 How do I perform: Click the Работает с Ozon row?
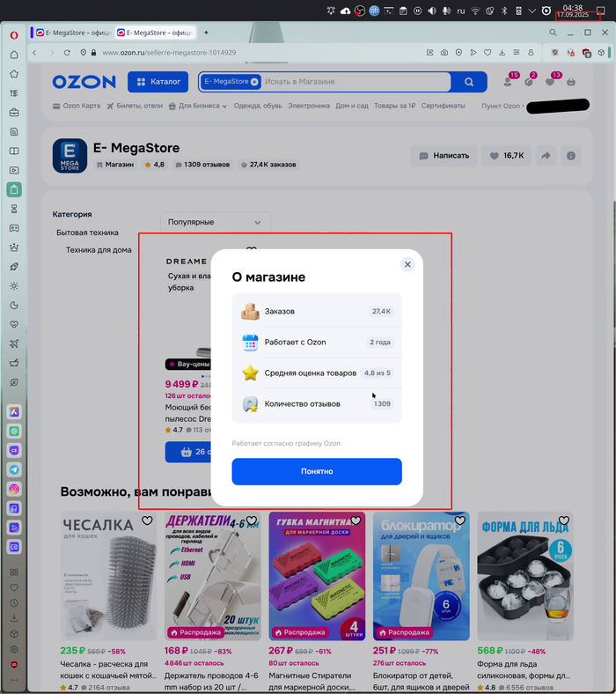pyautogui.click(x=317, y=342)
